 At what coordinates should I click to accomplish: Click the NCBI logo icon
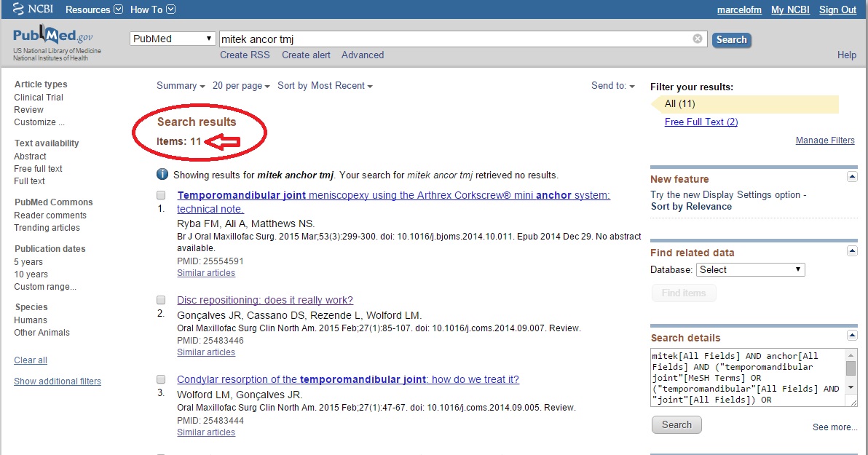tap(17, 9)
